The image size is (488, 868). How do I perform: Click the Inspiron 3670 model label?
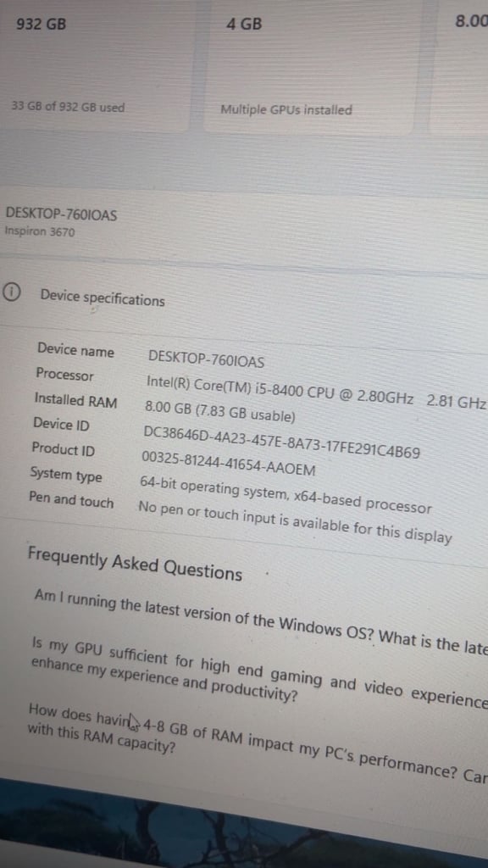click(x=39, y=231)
